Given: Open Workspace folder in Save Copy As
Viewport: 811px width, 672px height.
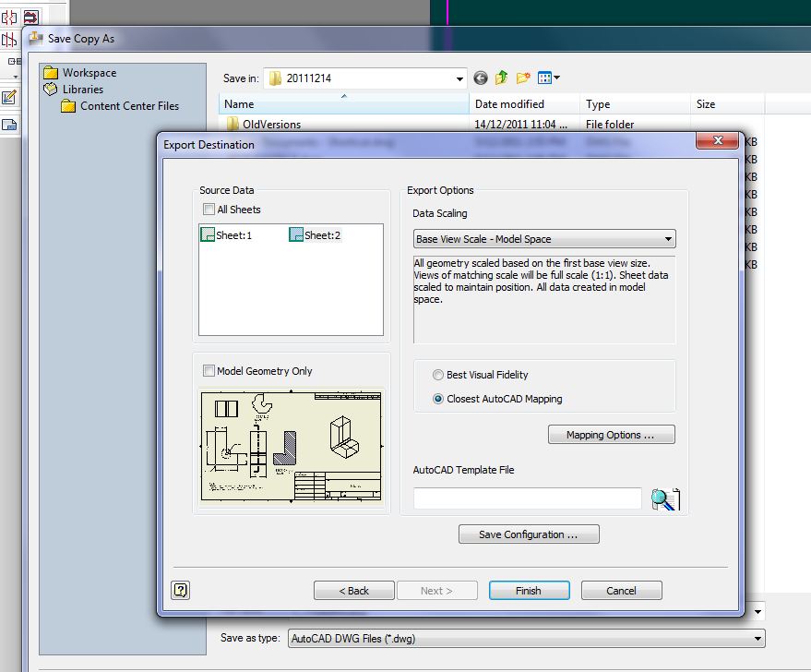Looking at the screenshot, I should tap(80, 72).
